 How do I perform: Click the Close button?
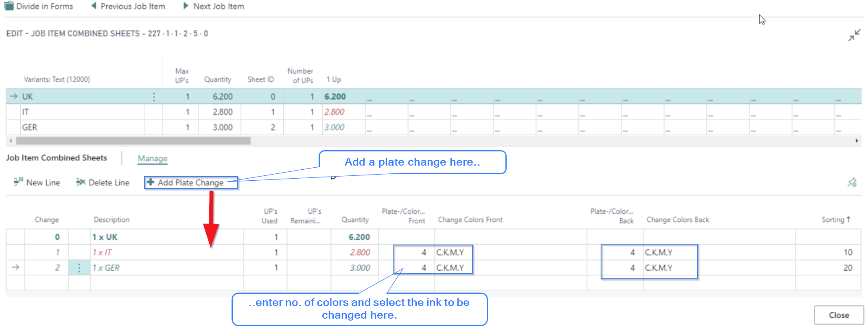point(839,315)
